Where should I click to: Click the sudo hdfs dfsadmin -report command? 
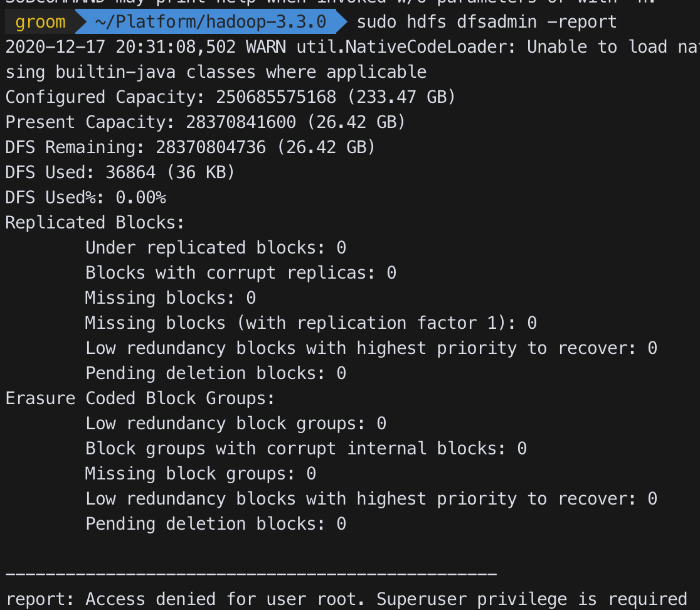487,22
